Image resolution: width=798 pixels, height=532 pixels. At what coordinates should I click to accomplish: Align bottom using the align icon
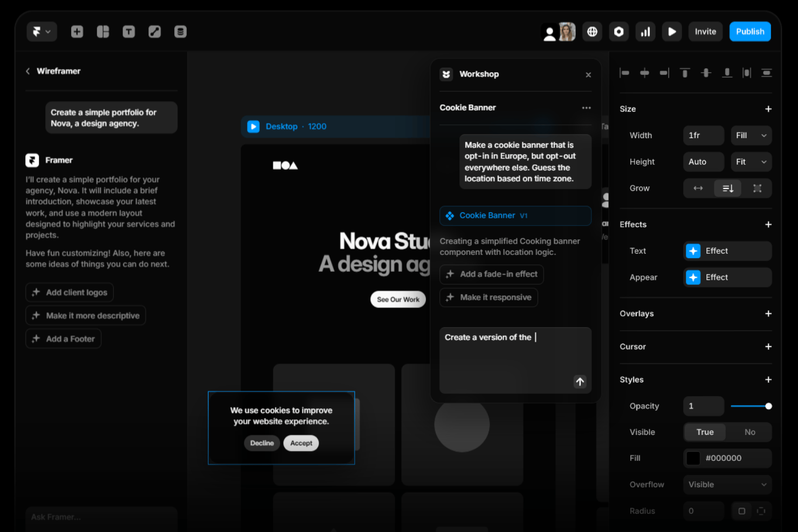[x=727, y=73]
